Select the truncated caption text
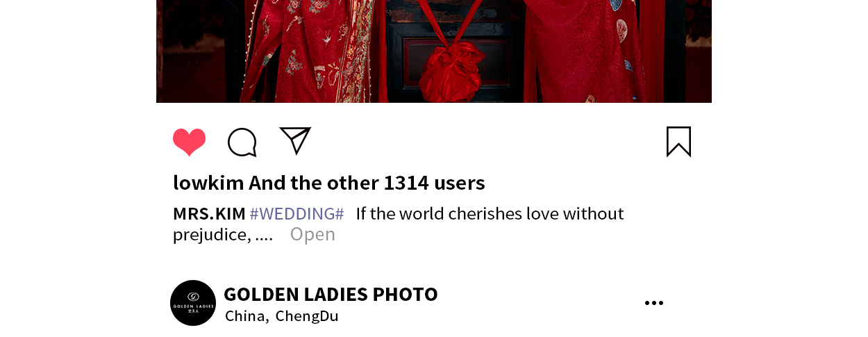The width and height of the screenshot is (868, 337). point(399,224)
